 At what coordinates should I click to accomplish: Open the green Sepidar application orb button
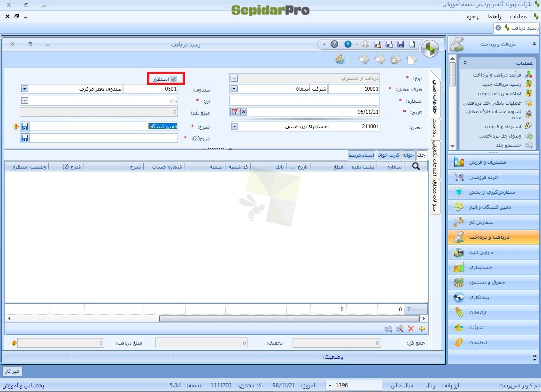coord(430,49)
